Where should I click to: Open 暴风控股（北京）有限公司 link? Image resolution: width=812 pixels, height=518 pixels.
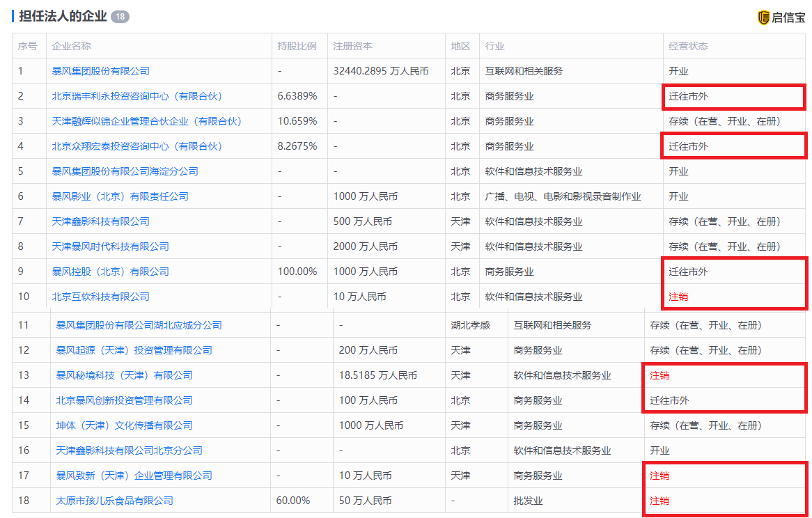pos(110,272)
